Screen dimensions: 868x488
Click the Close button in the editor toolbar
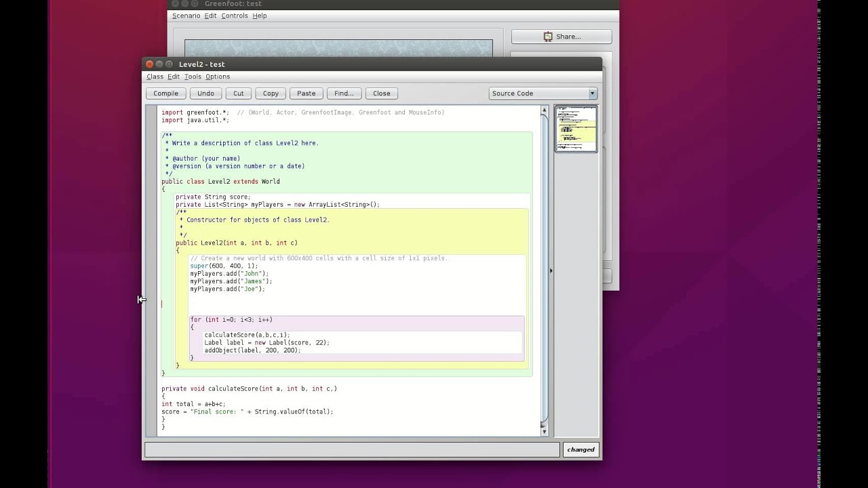point(381,94)
